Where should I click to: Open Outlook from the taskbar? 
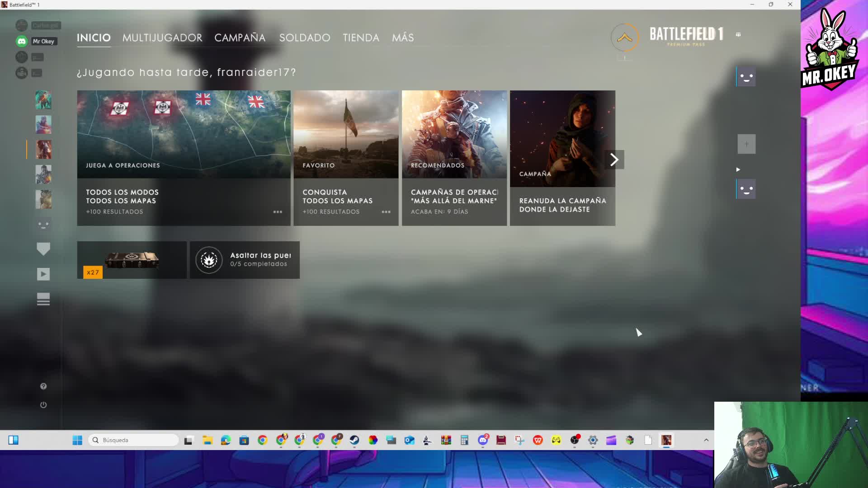[410, 440]
